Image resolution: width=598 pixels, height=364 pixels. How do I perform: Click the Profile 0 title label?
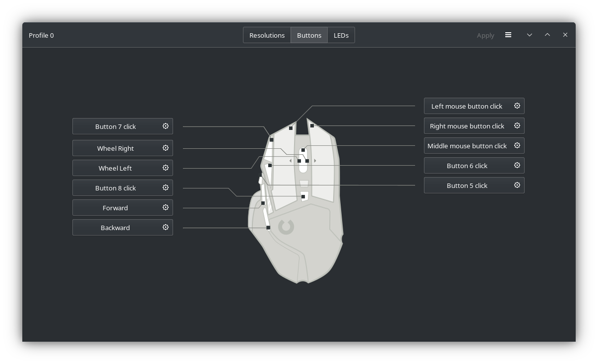41,35
